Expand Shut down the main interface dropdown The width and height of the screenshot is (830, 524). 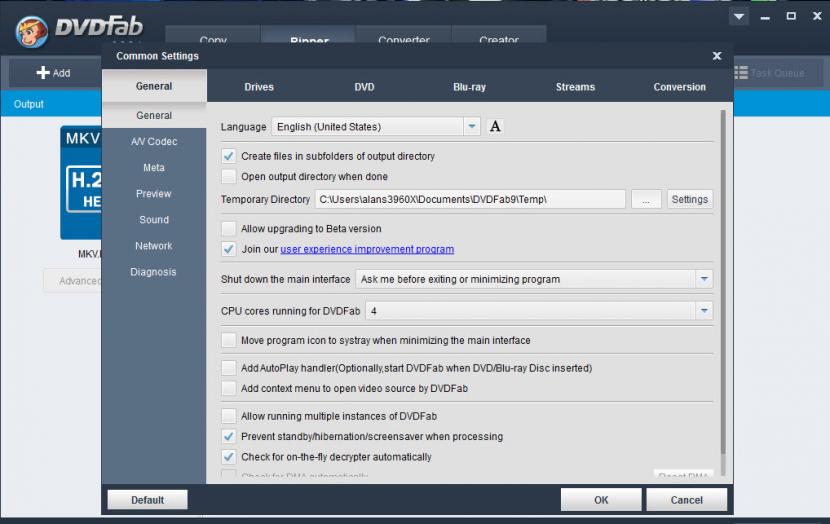click(704, 279)
